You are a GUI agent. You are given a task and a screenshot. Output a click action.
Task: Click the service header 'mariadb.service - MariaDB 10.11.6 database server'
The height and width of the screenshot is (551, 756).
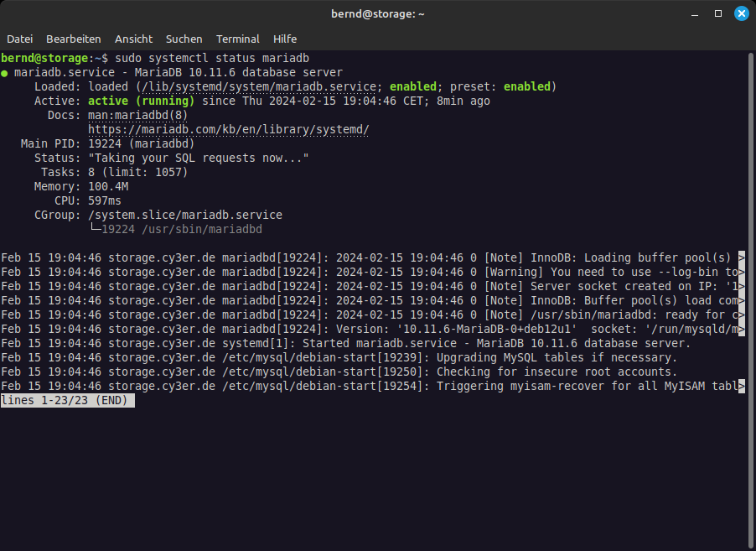tap(179, 72)
